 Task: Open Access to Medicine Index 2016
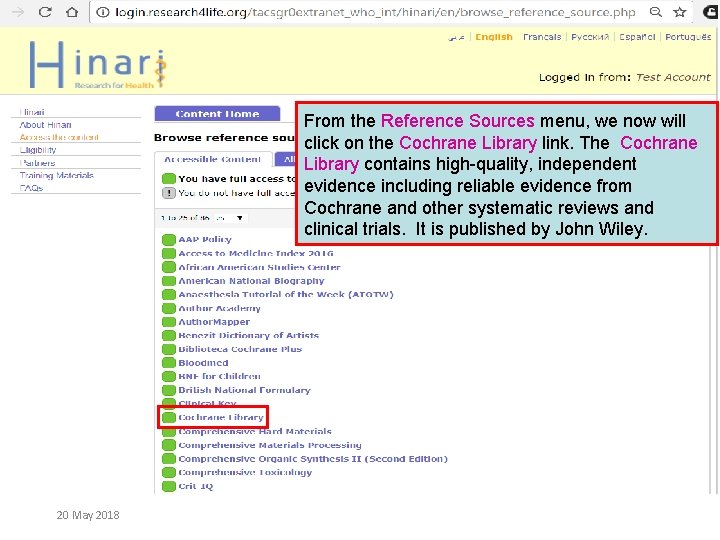click(x=256, y=253)
